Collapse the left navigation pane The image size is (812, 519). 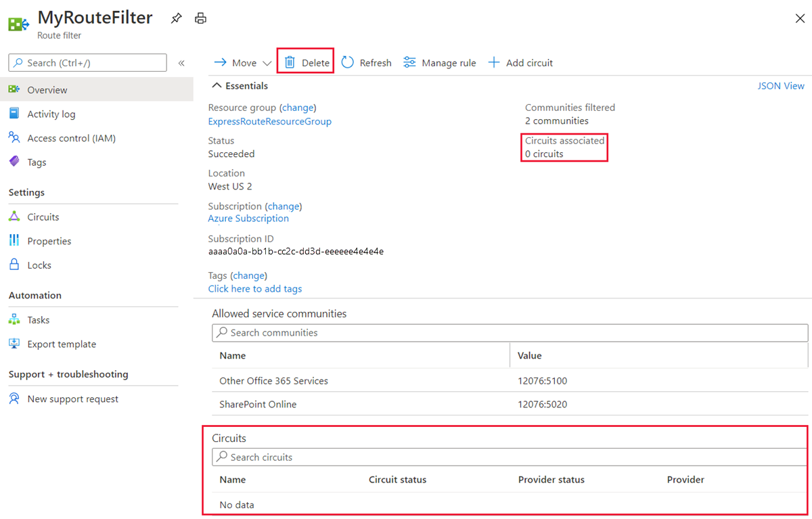[181, 62]
